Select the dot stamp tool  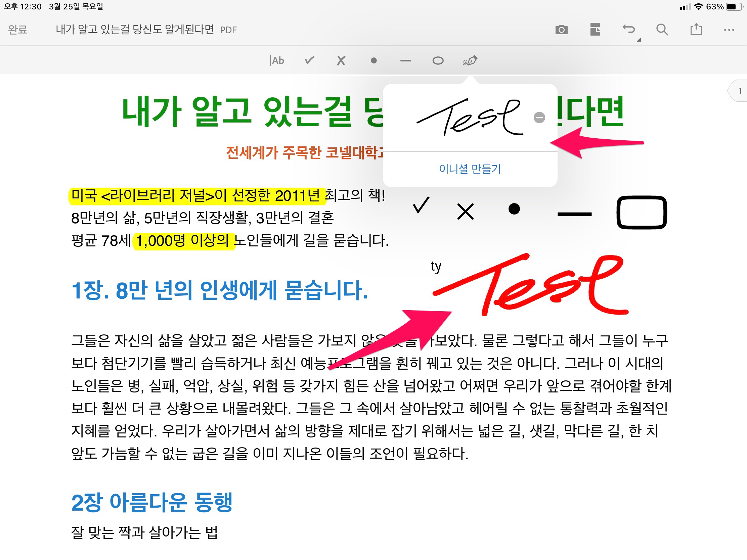[373, 61]
